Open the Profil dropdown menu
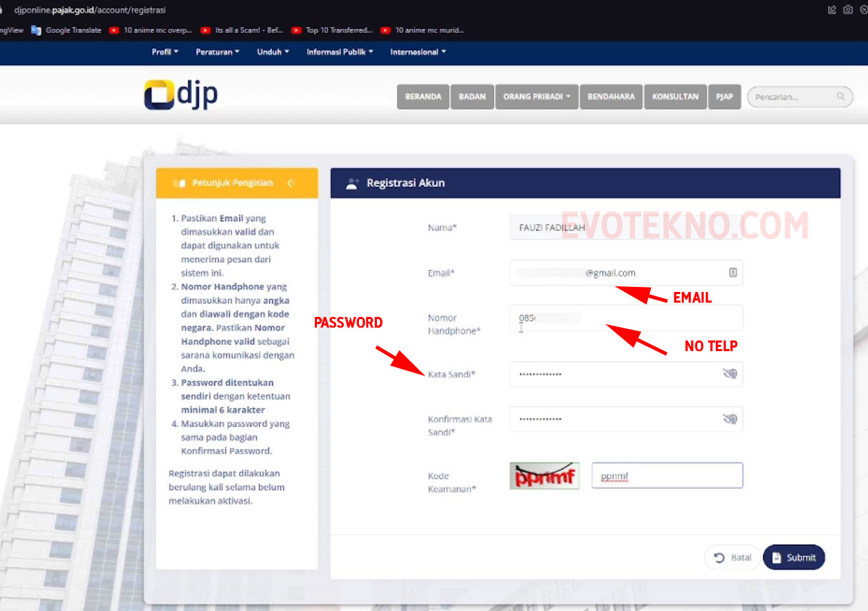This screenshot has width=868, height=611. (x=165, y=52)
